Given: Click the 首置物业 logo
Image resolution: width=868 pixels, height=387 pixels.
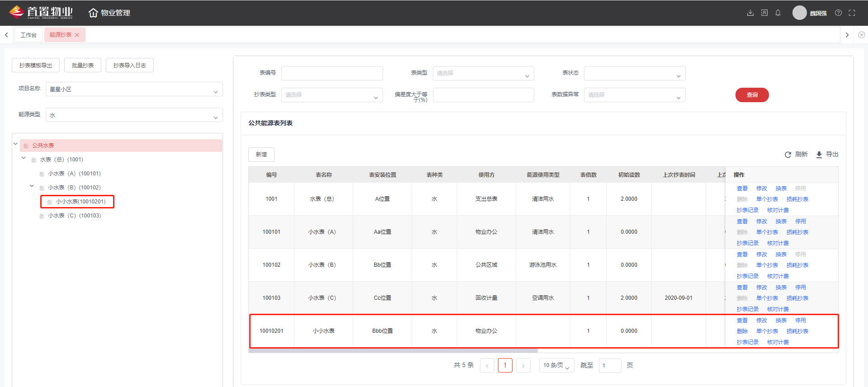Looking at the screenshot, I should (x=41, y=12).
